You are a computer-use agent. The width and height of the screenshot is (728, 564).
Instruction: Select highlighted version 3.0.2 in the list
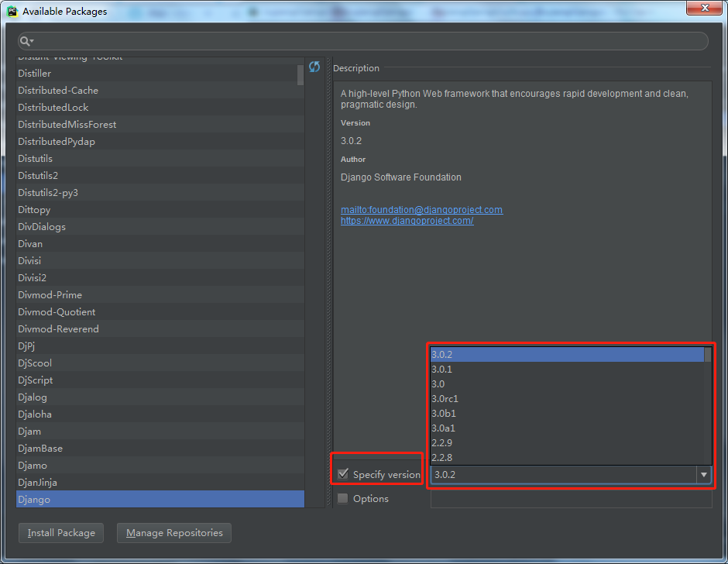[567, 355]
